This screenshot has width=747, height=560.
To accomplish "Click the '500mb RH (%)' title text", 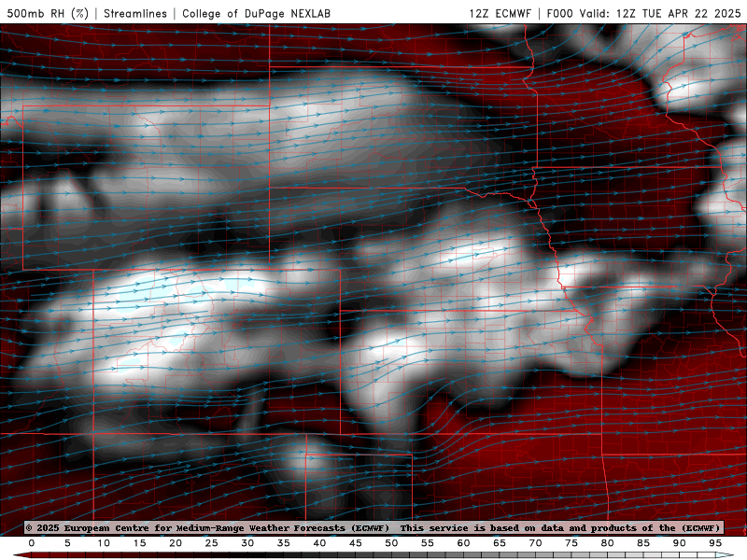I will (x=49, y=13).
